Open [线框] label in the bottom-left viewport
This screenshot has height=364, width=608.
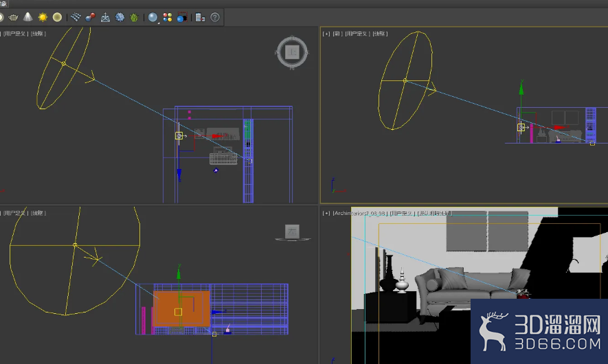(38, 213)
